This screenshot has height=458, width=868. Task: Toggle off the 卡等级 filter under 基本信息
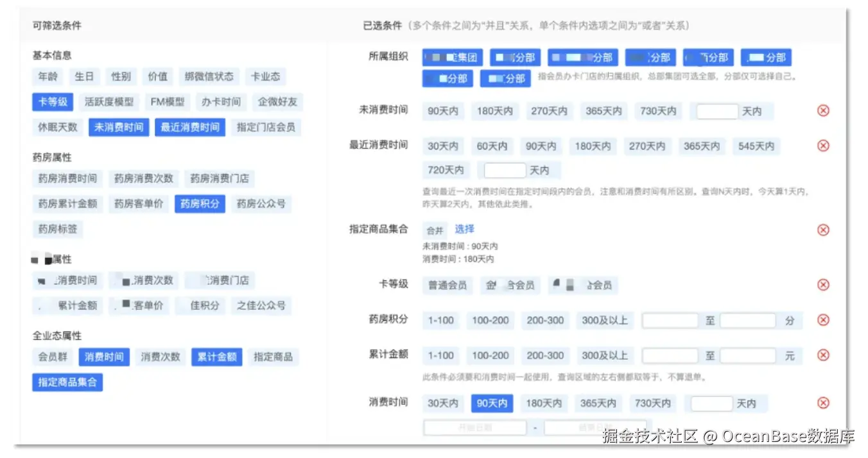pos(52,101)
